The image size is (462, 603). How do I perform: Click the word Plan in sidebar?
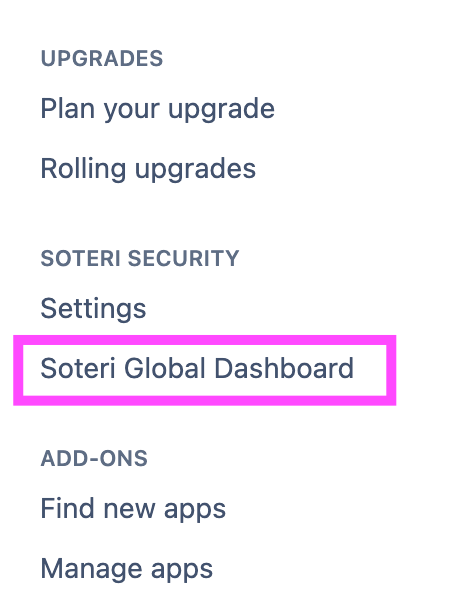click(67, 108)
